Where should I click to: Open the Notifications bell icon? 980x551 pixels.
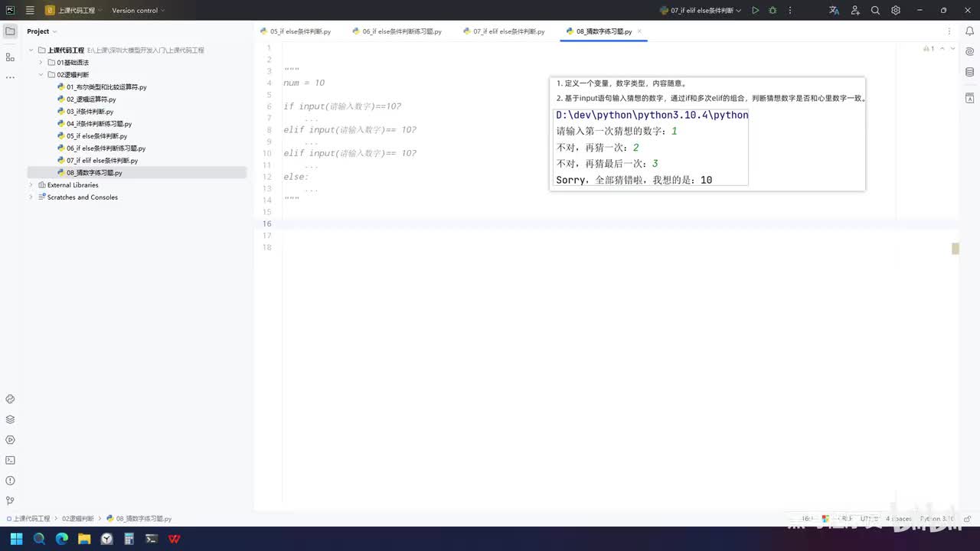point(970,31)
